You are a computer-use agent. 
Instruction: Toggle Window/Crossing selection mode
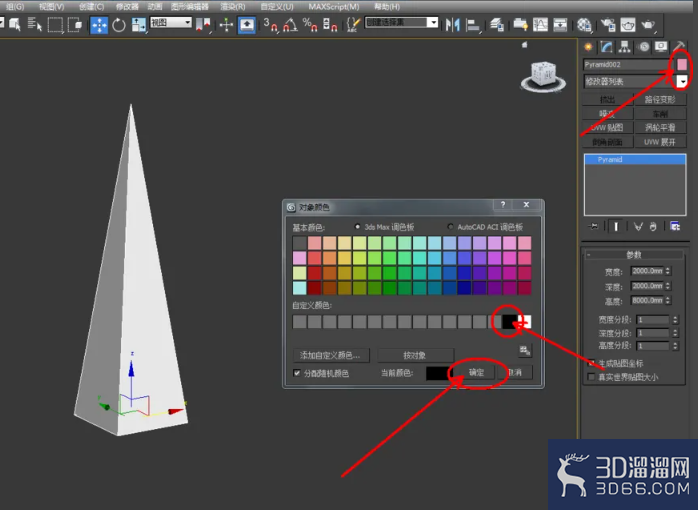tap(75, 24)
